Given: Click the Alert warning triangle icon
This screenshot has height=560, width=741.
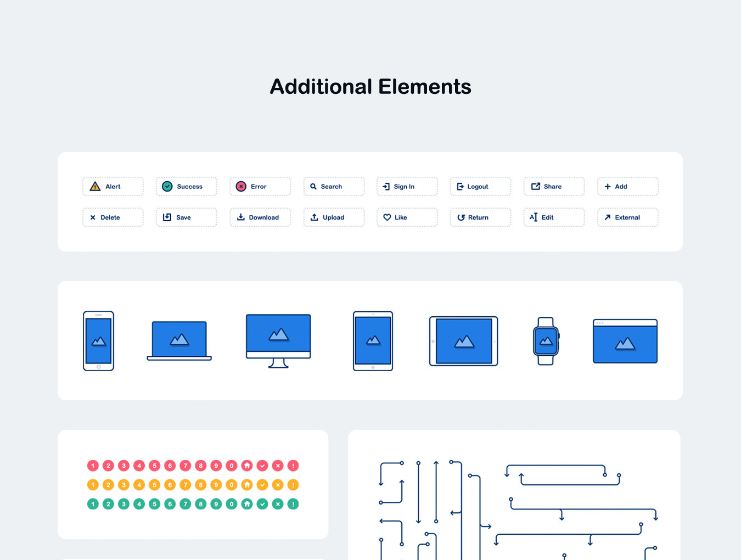Looking at the screenshot, I should [x=95, y=187].
